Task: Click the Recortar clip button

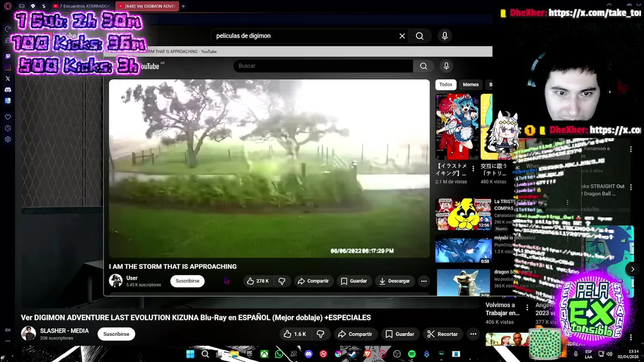Action: [x=442, y=334]
